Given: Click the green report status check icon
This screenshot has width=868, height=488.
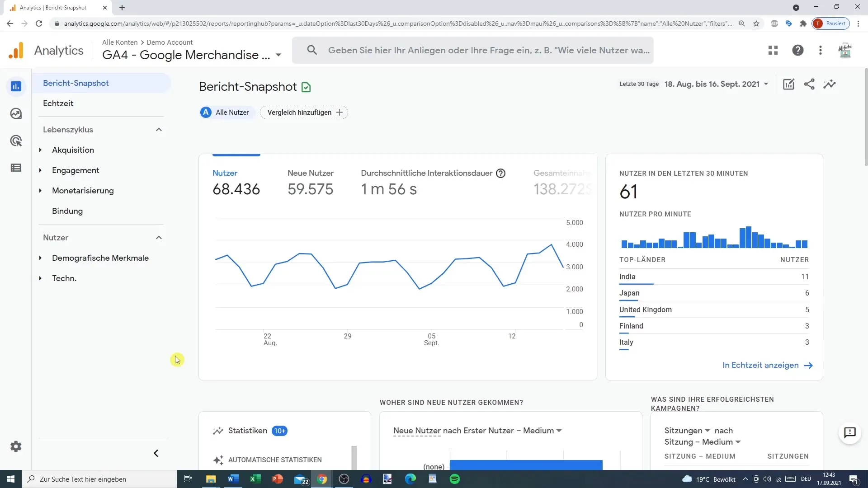Looking at the screenshot, I should tap(306, 87).
